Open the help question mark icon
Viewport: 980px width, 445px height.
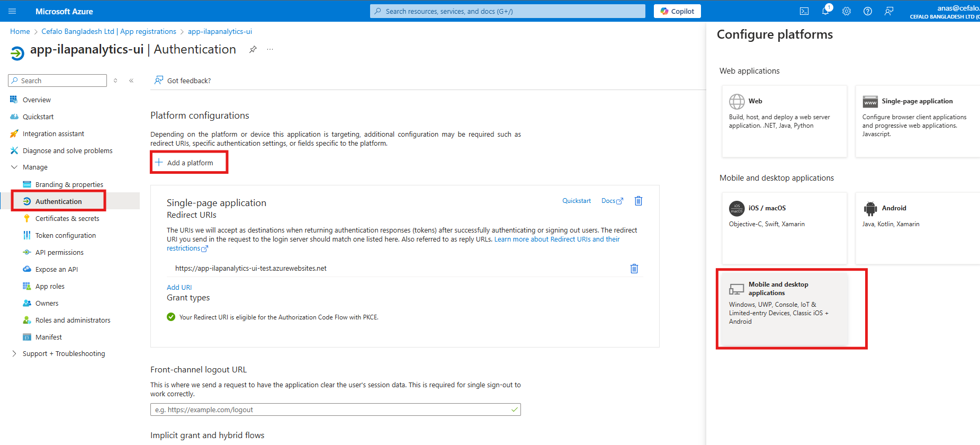(x=868, y=11)
